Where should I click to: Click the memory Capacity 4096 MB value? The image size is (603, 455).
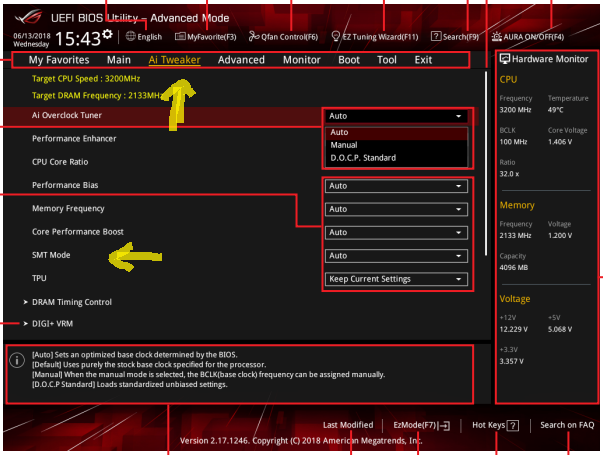point(514,268)
